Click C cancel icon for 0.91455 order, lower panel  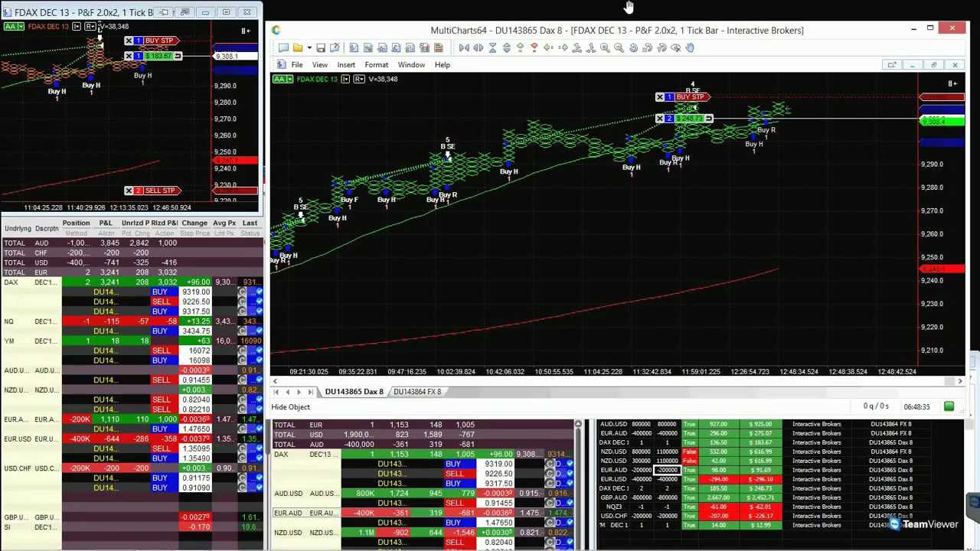[x=551, y=503]
